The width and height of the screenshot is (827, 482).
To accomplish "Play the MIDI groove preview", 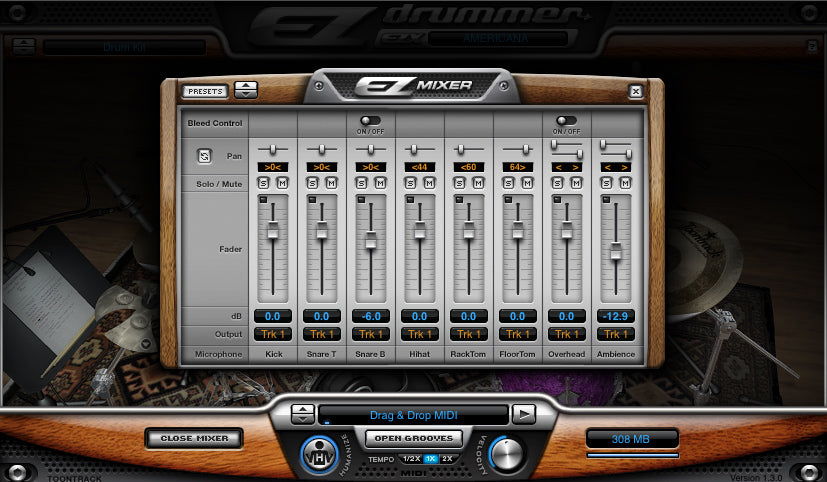I will [523, 414].
